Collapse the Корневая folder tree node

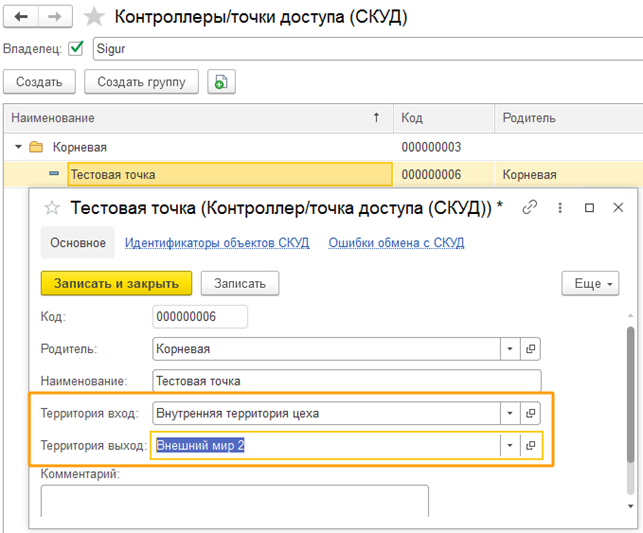coord(18,147)
